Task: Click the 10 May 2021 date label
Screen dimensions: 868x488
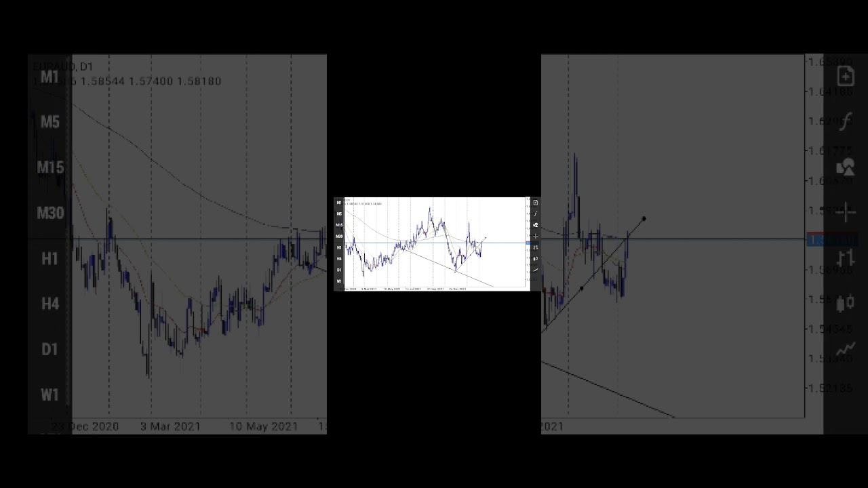Action: tap(263, 426)
